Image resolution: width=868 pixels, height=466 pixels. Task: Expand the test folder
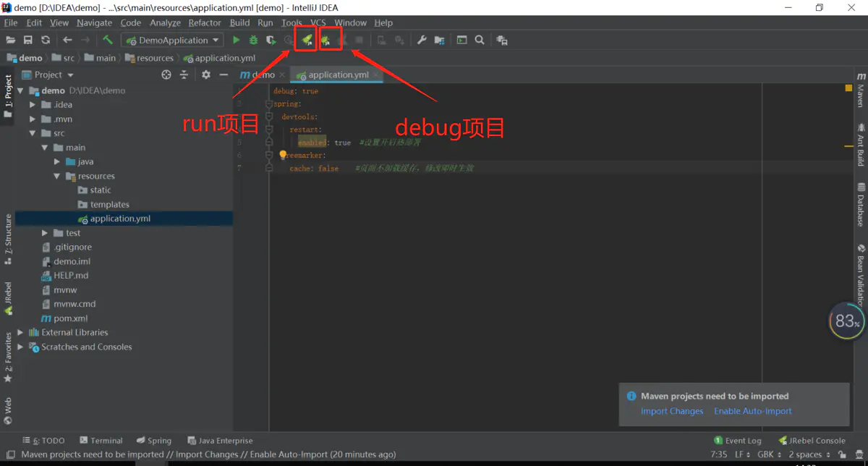pyautogui.click(x=45, y=233)
